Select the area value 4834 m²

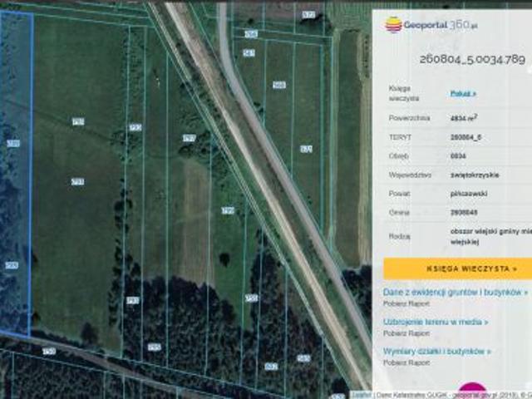pyautogui.click(x=464, y=118)
